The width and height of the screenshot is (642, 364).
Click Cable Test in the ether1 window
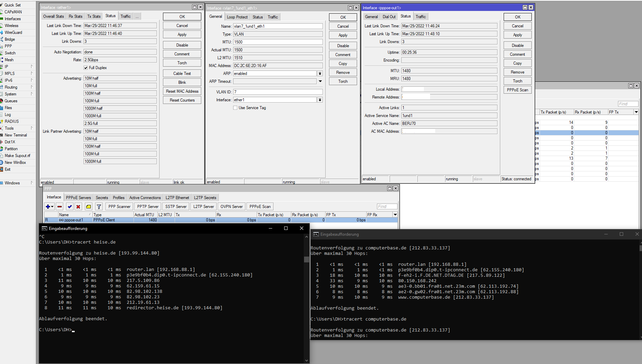coord(182,74)
